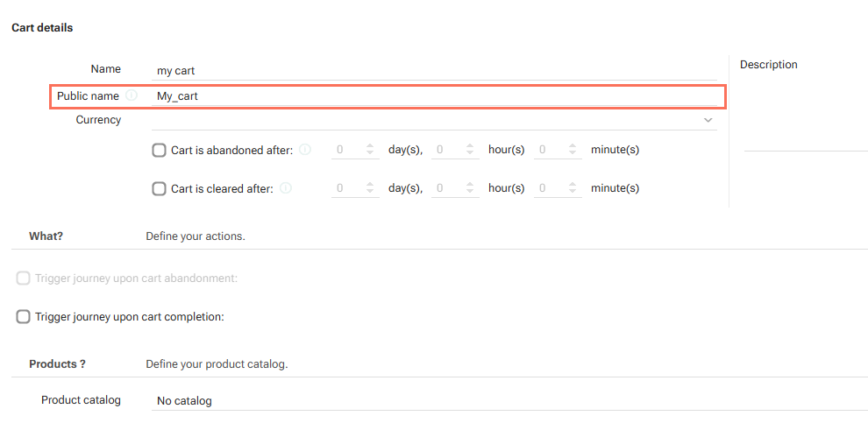Enable the Cart is cleared after checkbox
This screenshot has height=430, width=868.
click(x=159, y=188)
